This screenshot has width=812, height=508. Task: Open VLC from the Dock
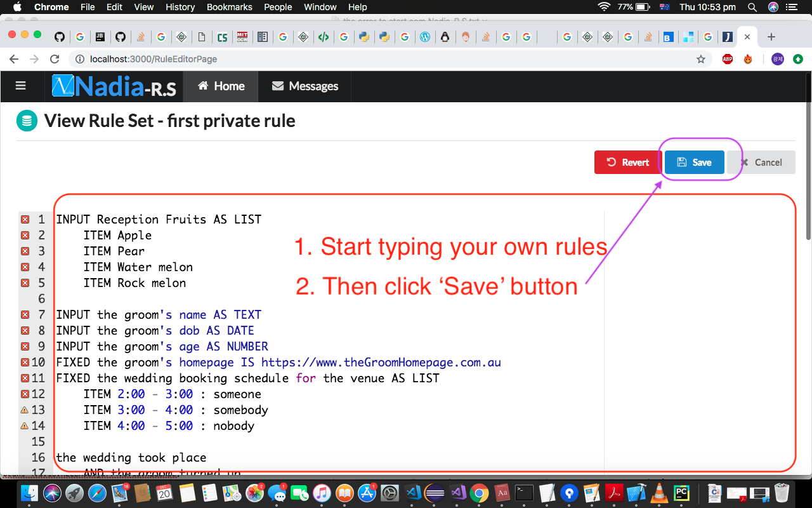tap(660, 493)
